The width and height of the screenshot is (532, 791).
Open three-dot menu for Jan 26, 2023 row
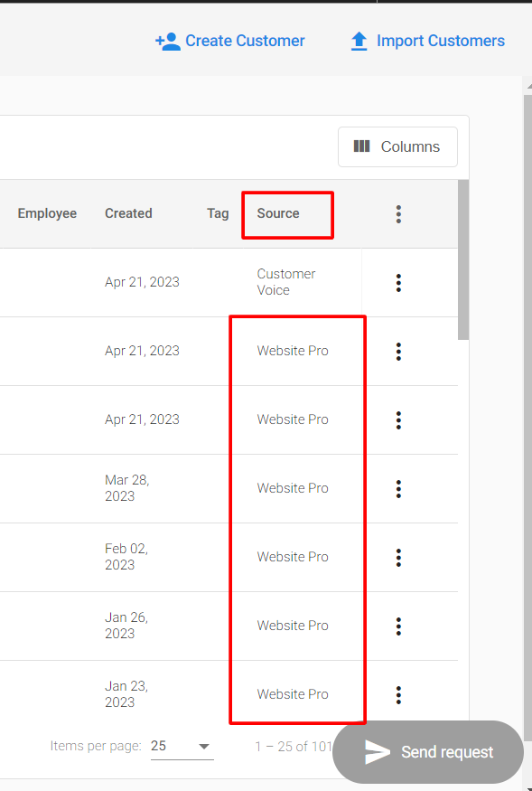[398, 626]
